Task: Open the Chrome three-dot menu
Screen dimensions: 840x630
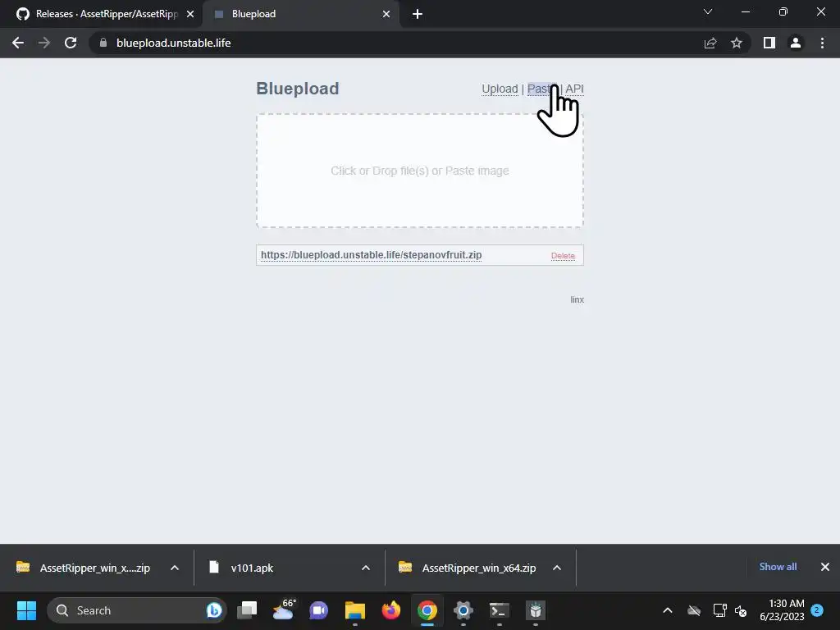Action: point(822,43)
